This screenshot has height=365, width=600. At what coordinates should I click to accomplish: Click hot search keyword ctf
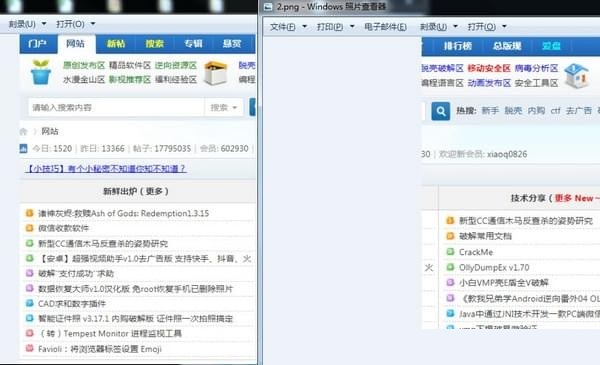[x=556, y=111]
